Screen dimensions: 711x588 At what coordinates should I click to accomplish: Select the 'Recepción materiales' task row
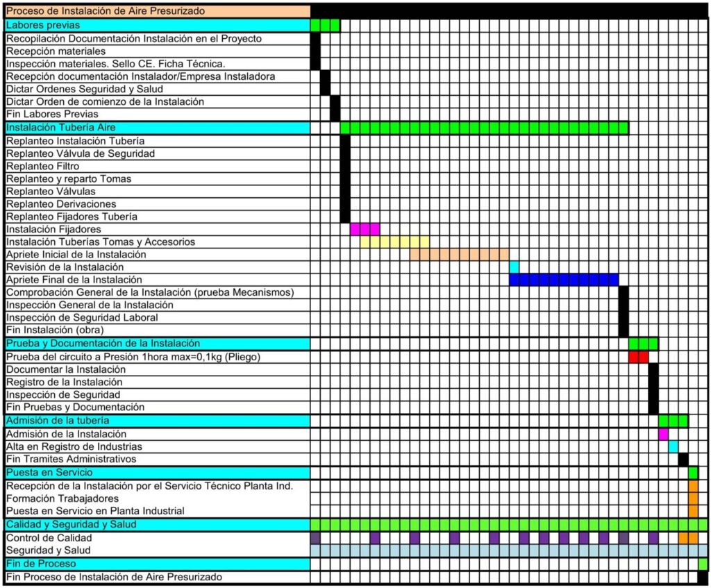pos(158,51)
